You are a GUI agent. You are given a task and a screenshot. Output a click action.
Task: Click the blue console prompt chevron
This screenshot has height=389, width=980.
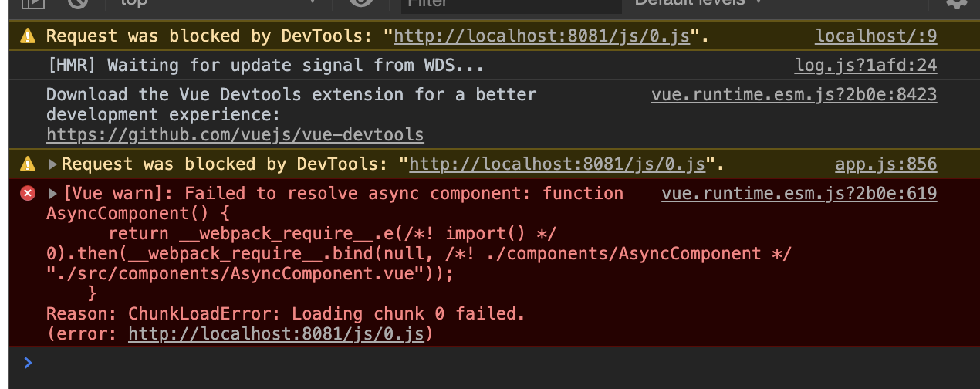tap(28, 362)
